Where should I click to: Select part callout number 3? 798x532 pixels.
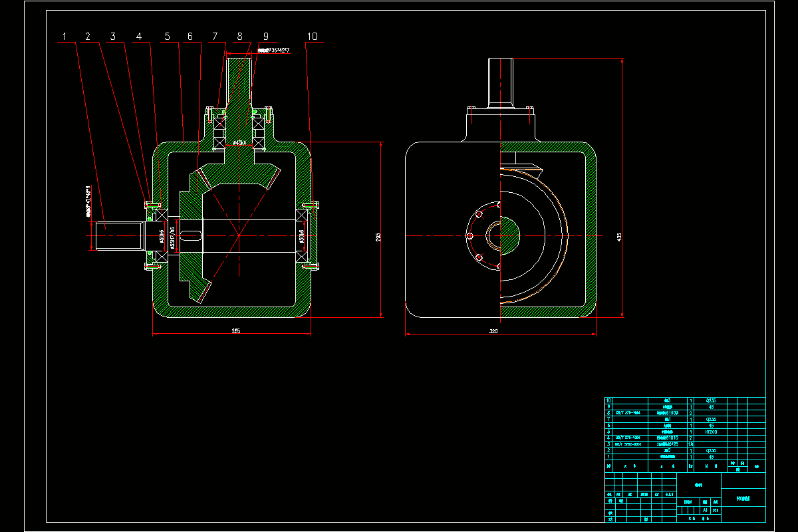point(113,36)
